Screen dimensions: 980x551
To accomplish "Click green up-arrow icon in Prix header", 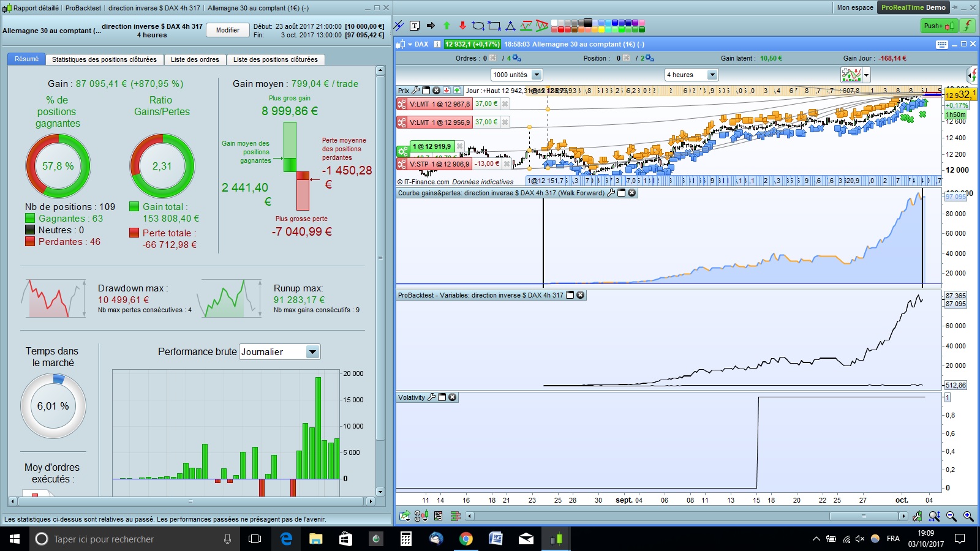I will pos(457,91).
